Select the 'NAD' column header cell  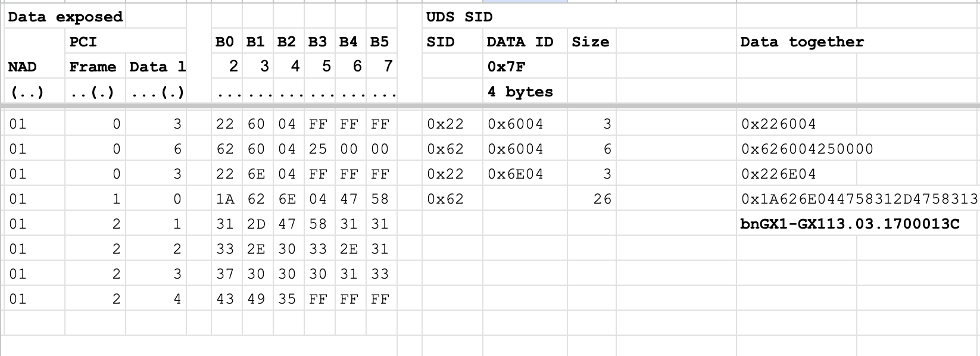click(x=22, y=67)
